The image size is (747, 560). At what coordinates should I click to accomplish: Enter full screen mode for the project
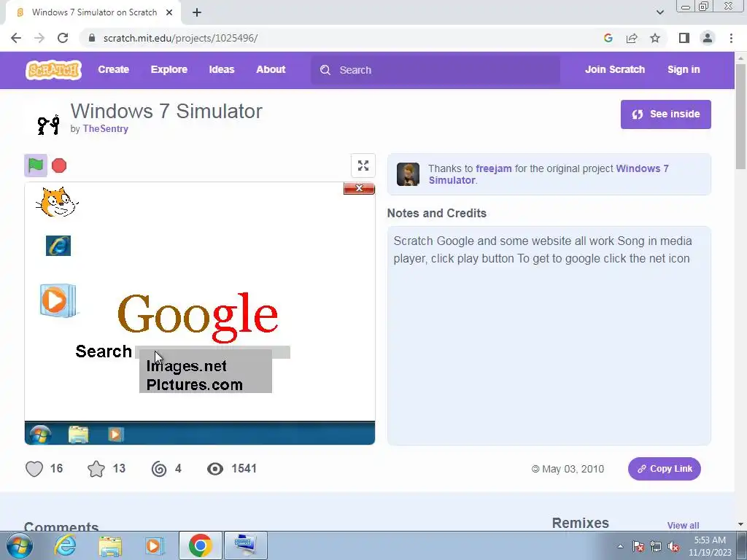click(363, 166)
